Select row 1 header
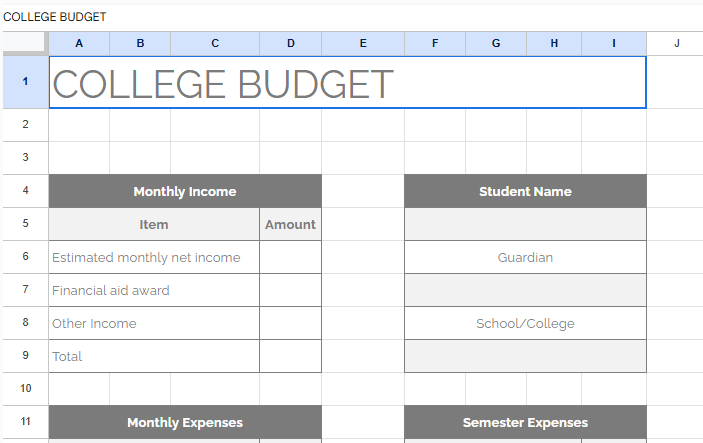703x443 pixels. tap(24, 82)
